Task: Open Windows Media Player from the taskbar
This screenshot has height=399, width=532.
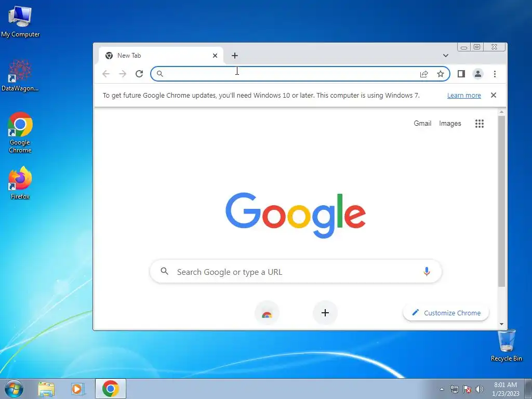Action: tap(77, 389)
